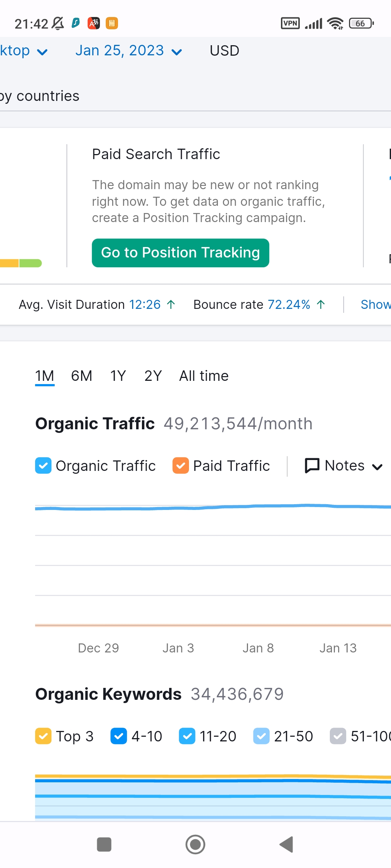391x868 pixels.
Task: Tap the recent apps square button
Action: (x=104, y=844)
